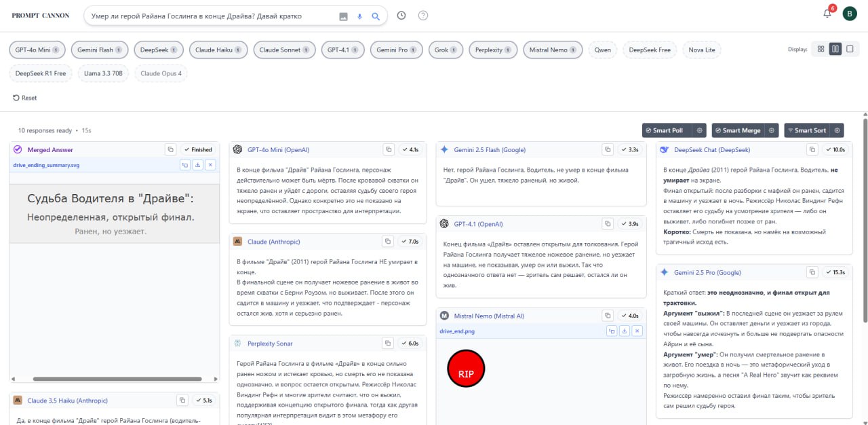
Task: Enable the DeepSeek R1 Free model chip
Action: 41,73
